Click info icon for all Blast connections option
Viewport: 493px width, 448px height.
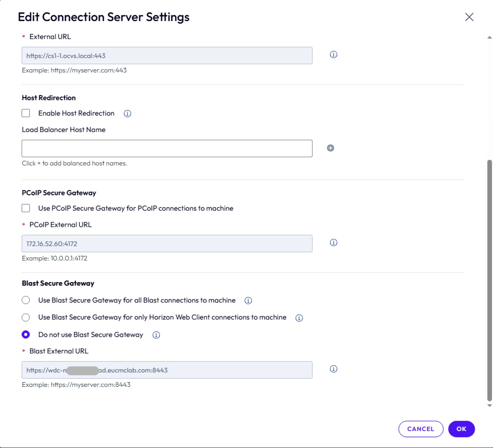tap(248, 301)
